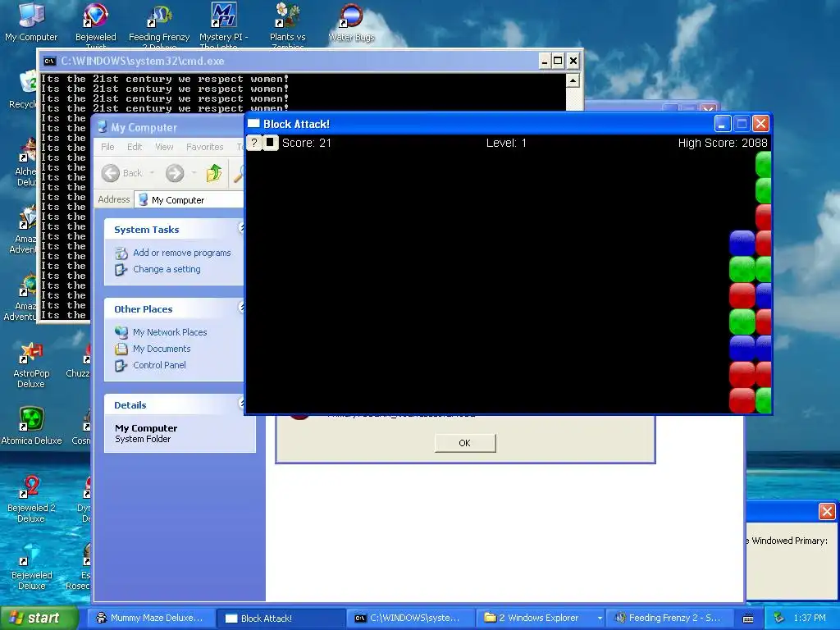Close the partially hidden dialog at lower right

827,511
